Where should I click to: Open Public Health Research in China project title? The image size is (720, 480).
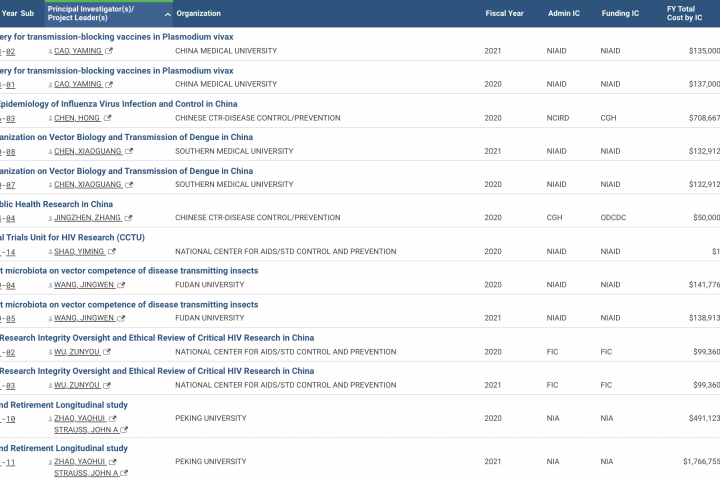coord(60,204)
